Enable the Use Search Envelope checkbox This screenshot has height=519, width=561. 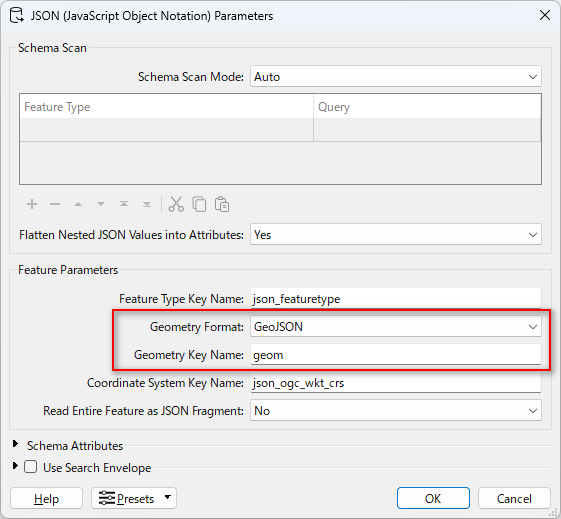30,467
